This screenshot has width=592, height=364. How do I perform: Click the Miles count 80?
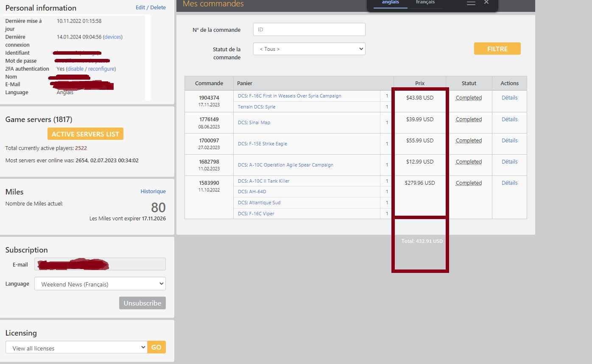click(x=158, y=207)
